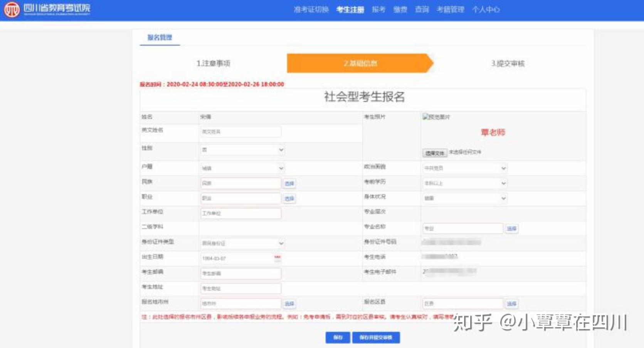This screenshot has height=348, width=644.
Task: Expand the 身体状况 dropdown
Action: coord(464,198)
